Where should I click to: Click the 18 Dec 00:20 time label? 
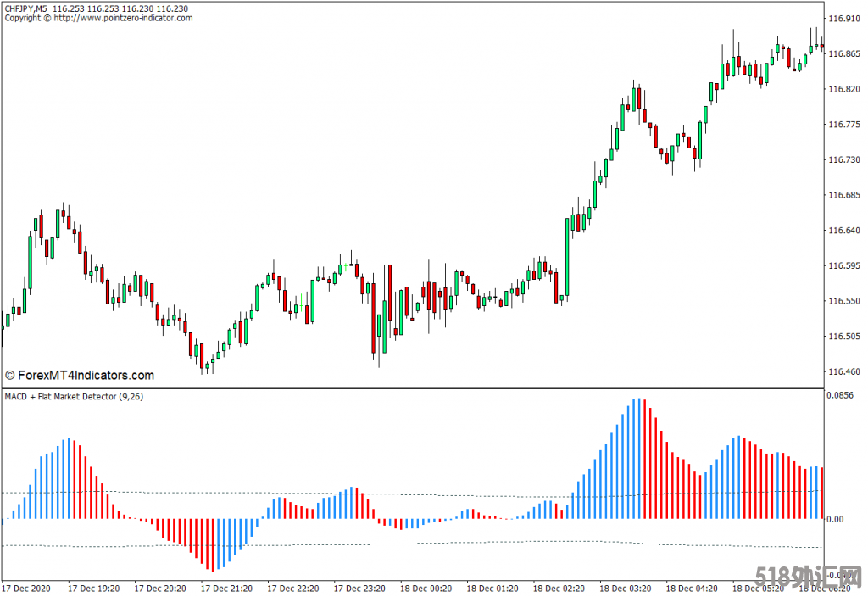click(x=425, y=588)
